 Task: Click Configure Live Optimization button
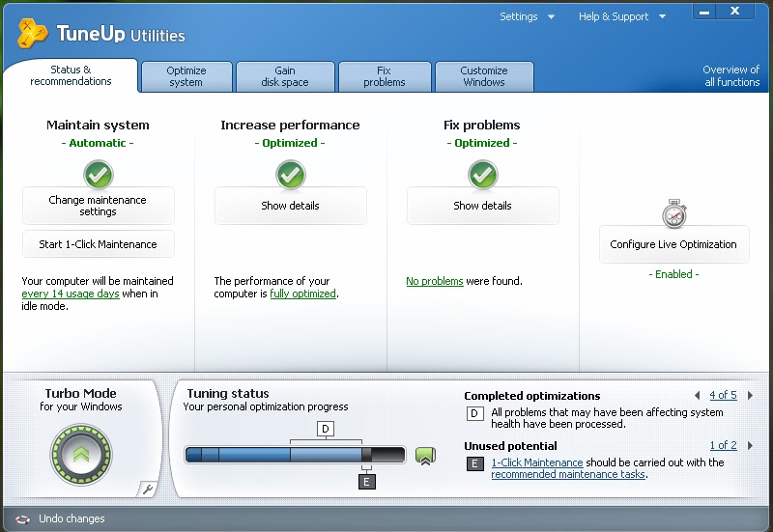673,244
